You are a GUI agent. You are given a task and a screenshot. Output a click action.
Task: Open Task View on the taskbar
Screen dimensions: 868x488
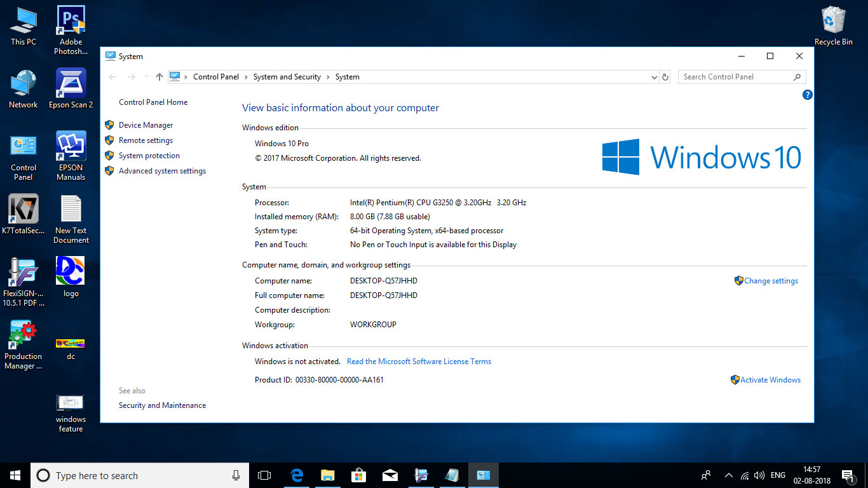[264, 475]
